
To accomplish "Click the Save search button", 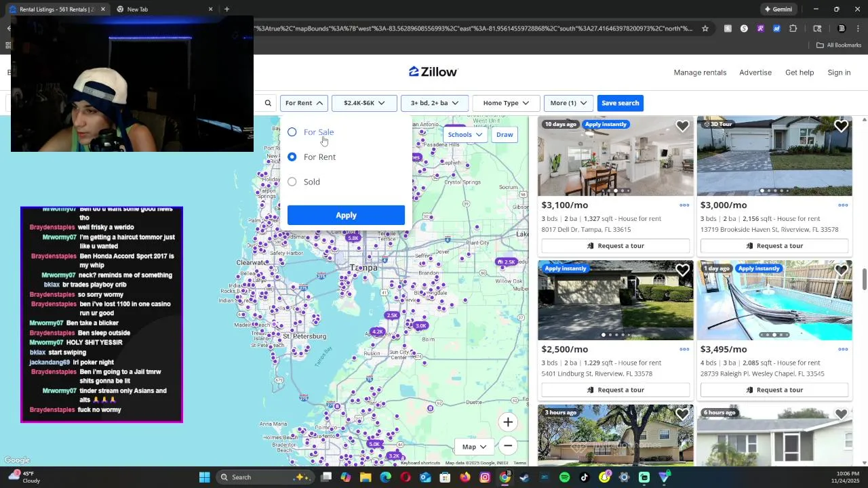I will 620,103.
